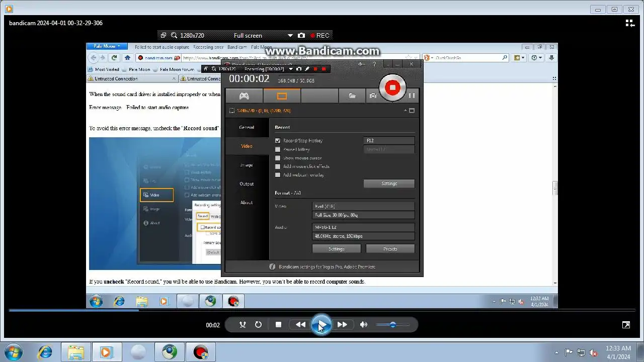644x362 pixels.
Task: Click the Bandicam pause recording icon
Action: [x=412, y=96]
